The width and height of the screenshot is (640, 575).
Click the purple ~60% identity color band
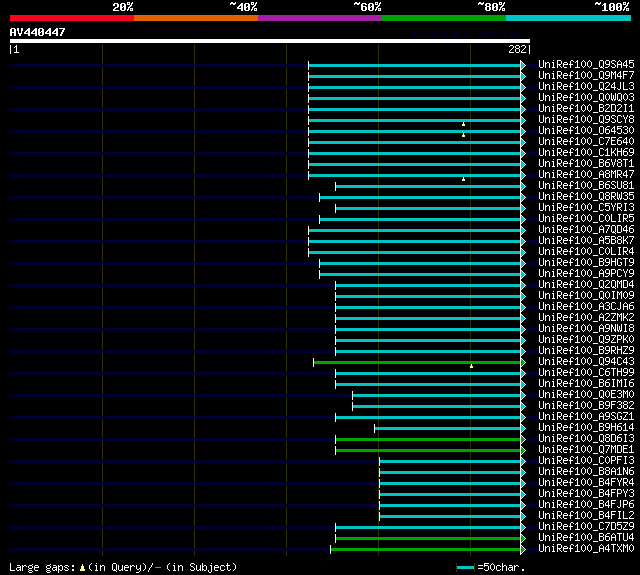tap(320, 18)
